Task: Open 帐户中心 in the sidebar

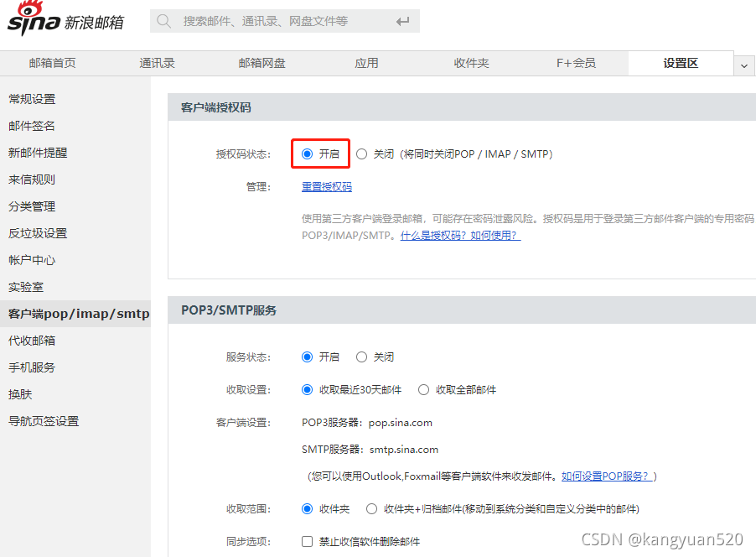Action: (x=32, y=260)
